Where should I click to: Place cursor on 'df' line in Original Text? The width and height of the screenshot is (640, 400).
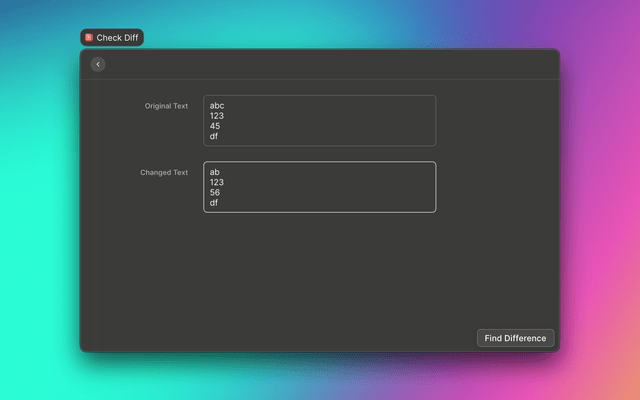pyautogui.click(x=214, y=136)
